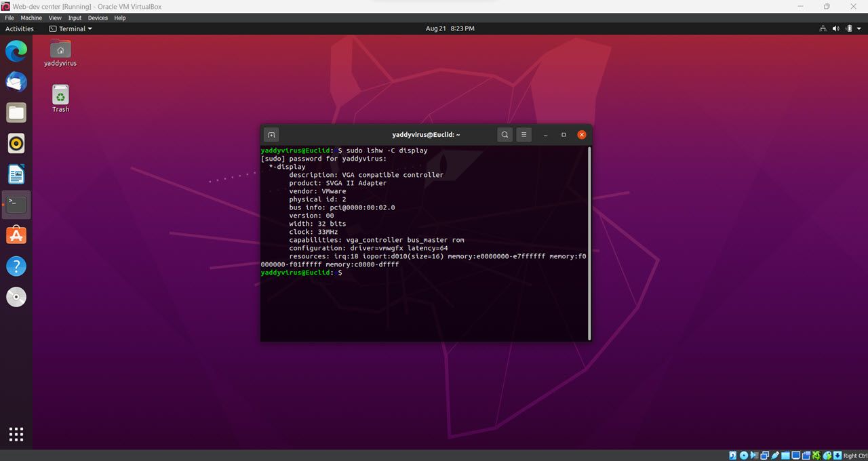Open LibreOffice Writer from the dock
Image resolution: width=868 pixels, height=461 pixels.
[16, 174]
